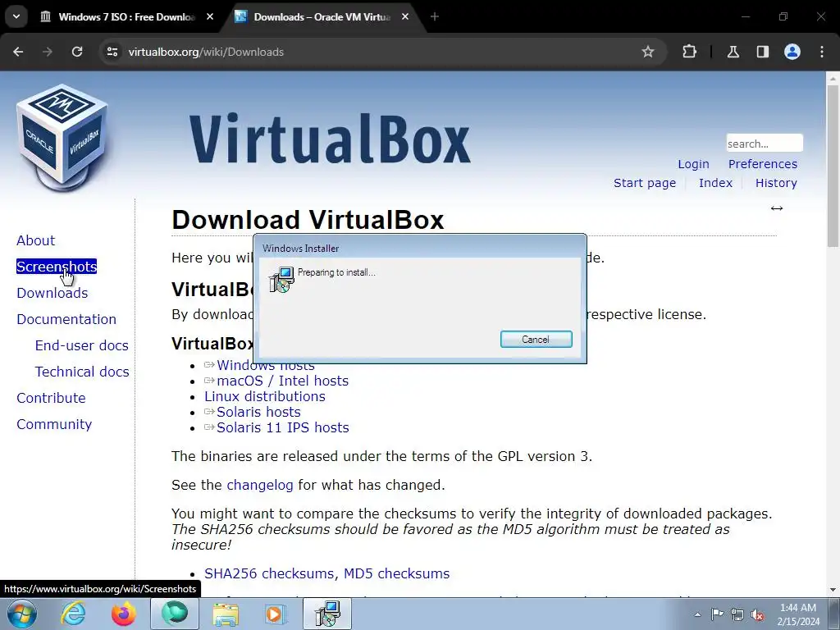
Task: Open the Chrome three-dot menu
Action: click(822, 52)
